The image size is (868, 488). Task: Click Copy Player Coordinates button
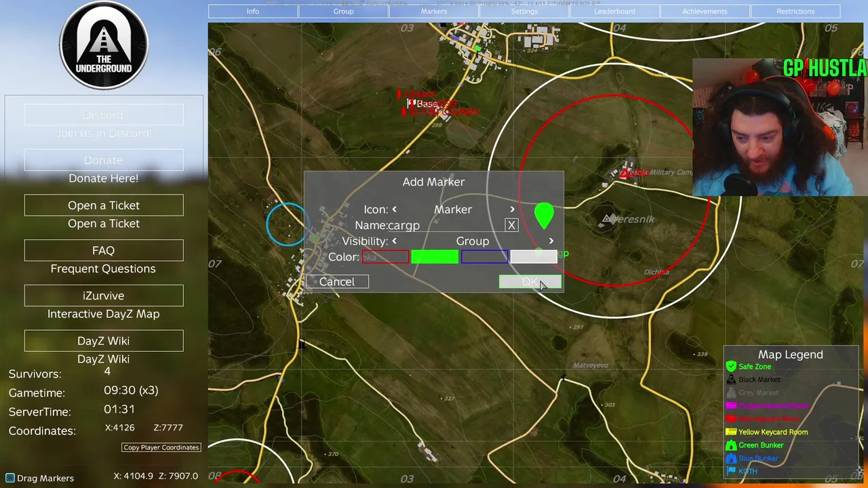pyautogui.click(x=161, y=447)
